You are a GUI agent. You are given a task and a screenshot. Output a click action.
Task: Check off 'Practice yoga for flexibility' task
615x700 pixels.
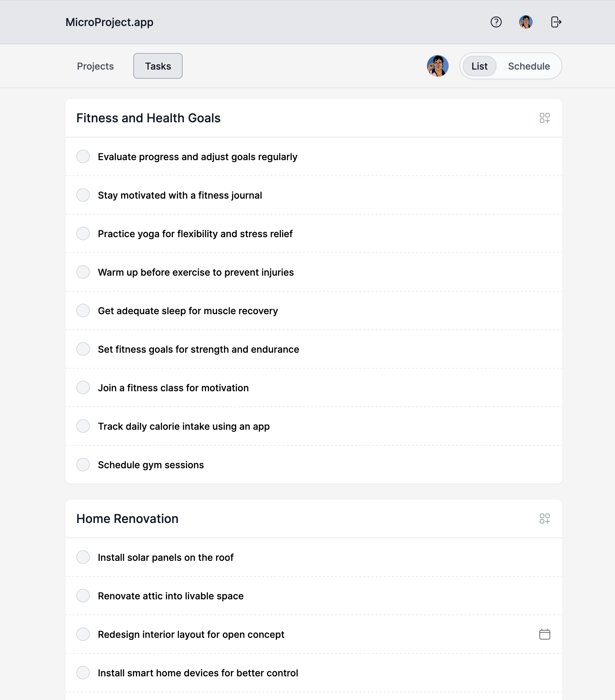(x=83, y=234)
